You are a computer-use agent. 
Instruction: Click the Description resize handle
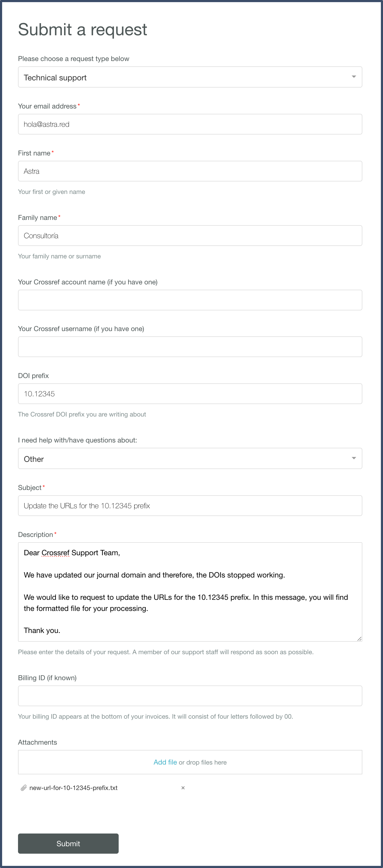359,639
